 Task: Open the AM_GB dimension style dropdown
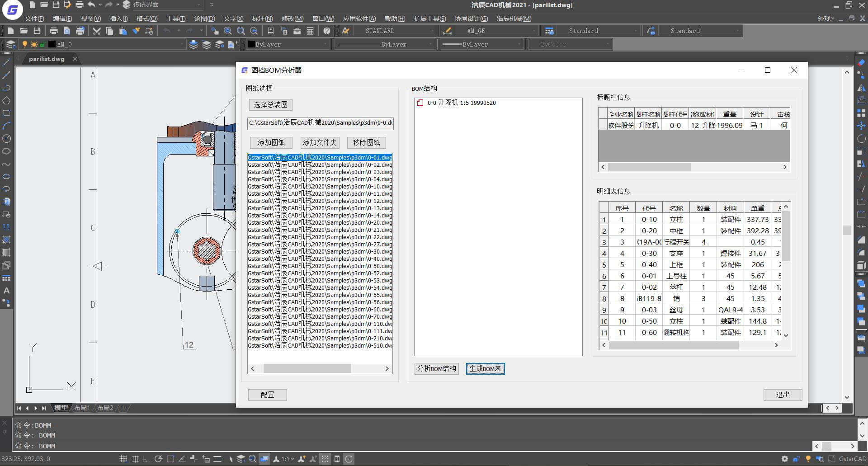pyautogui.click(x=534, y=31)
